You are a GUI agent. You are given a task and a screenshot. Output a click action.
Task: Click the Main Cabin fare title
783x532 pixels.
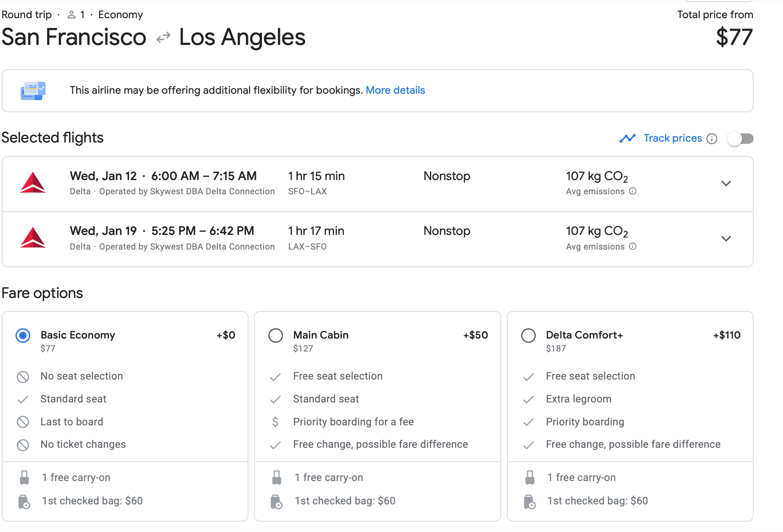[321, 335]
